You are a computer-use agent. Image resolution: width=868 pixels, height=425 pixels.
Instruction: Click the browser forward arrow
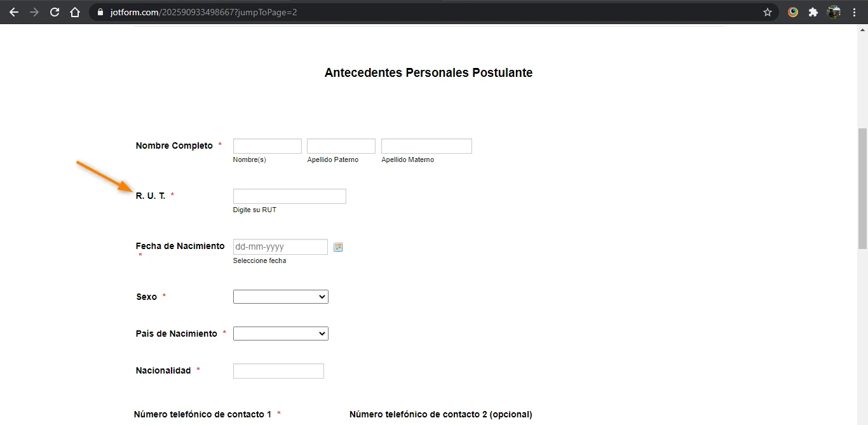[34, 12]
